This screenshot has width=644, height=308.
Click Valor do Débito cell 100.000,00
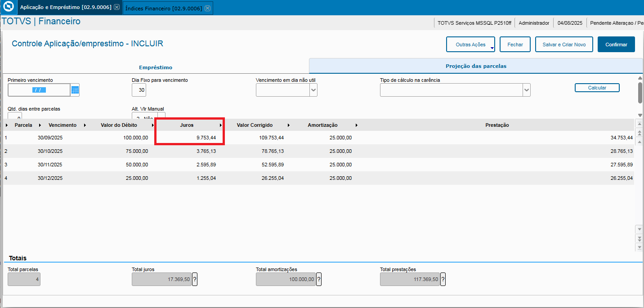[x=135, y=138]
